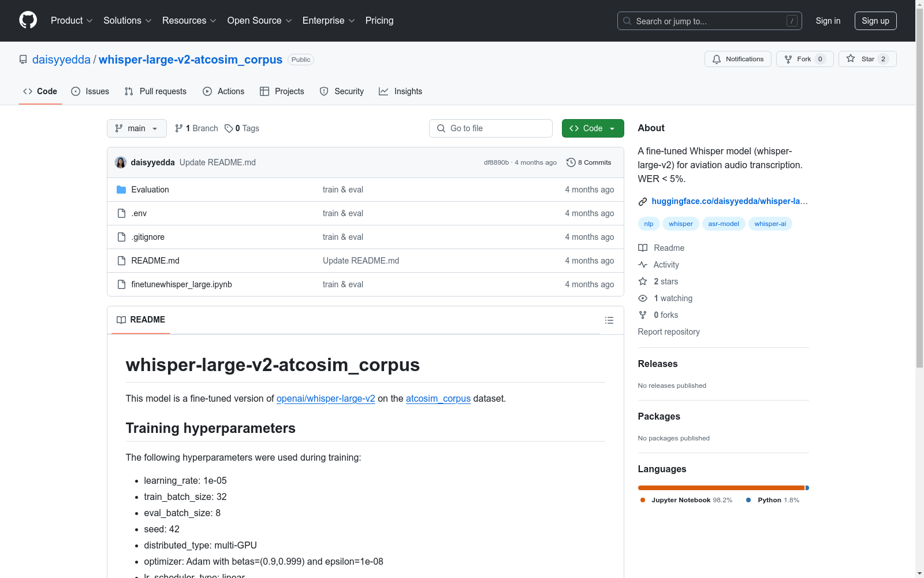Click the eye icon next to 1 watching

[643, 298]
